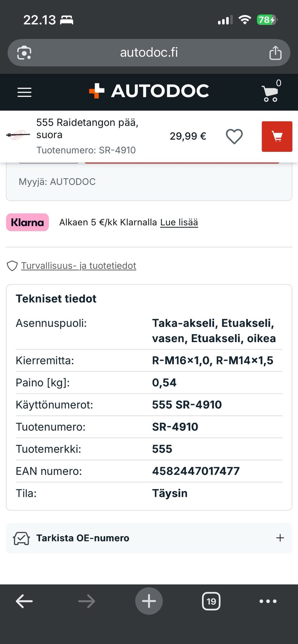Open the AUTODOC logo home link
This screenshot has width=298, height=644.
point(149,91)
